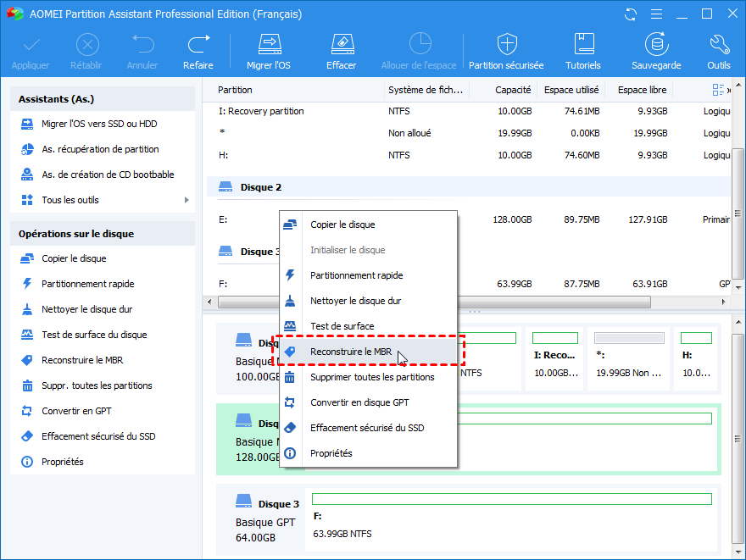Viewport: 746px width, 560px height.
Task: Click the Migrer l'OS toolbar icon
Action: coord(268,44)
